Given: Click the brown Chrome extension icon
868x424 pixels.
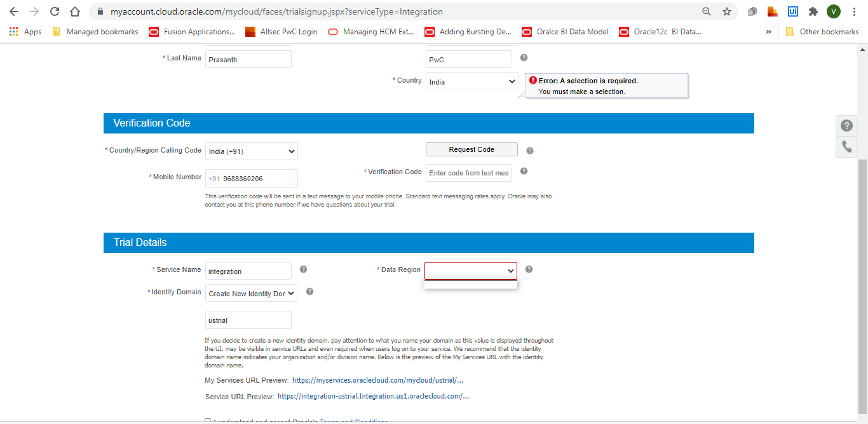Looking at the screenshot, I should (x=773, y=11).
